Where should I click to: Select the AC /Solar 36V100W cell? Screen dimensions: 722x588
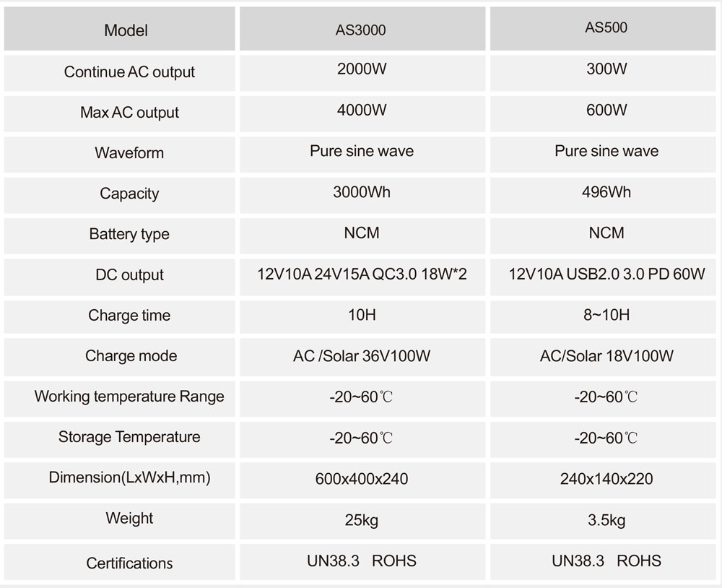pos(362,356)
